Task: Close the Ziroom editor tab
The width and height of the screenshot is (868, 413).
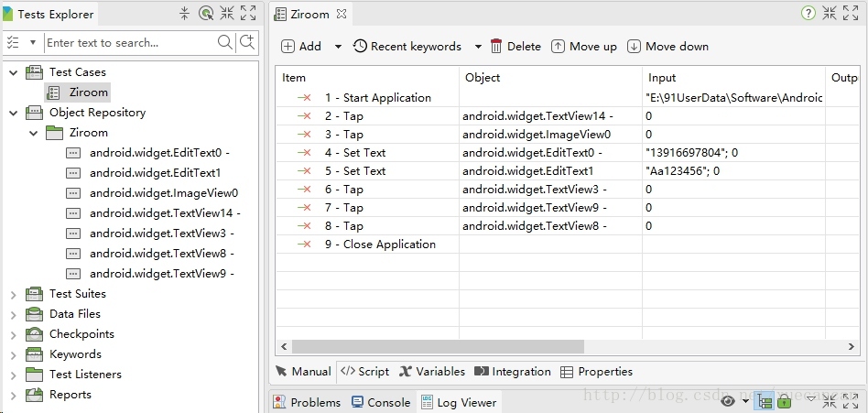Action: [342, 14]
